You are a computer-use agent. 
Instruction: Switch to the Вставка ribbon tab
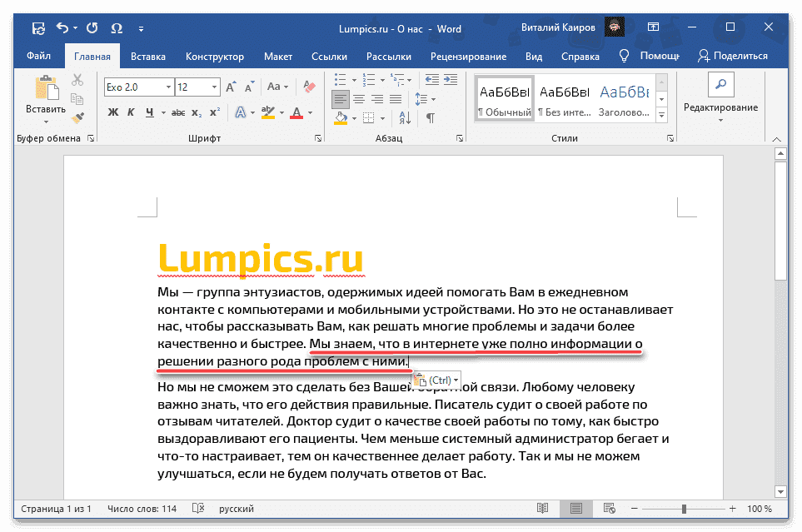tap(147, 56)
